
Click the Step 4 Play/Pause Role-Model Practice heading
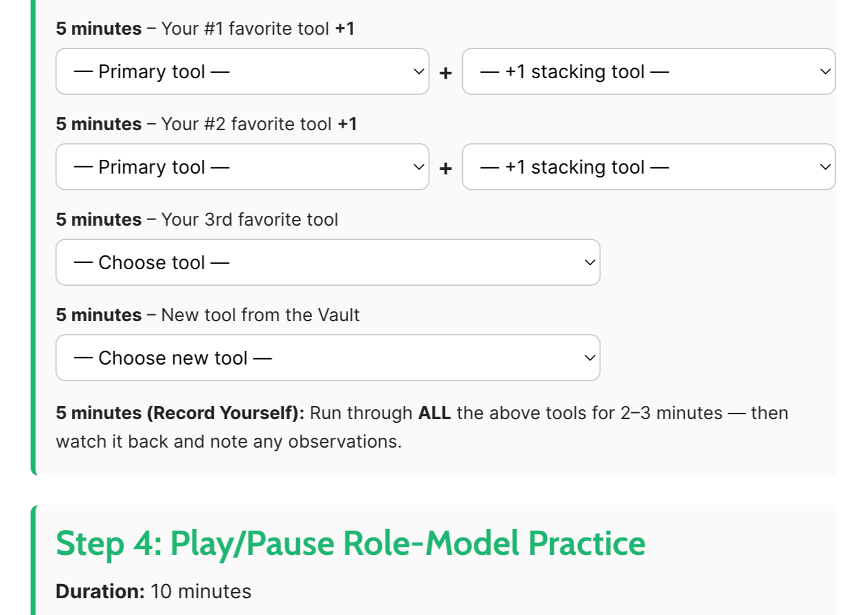(350, 544)
